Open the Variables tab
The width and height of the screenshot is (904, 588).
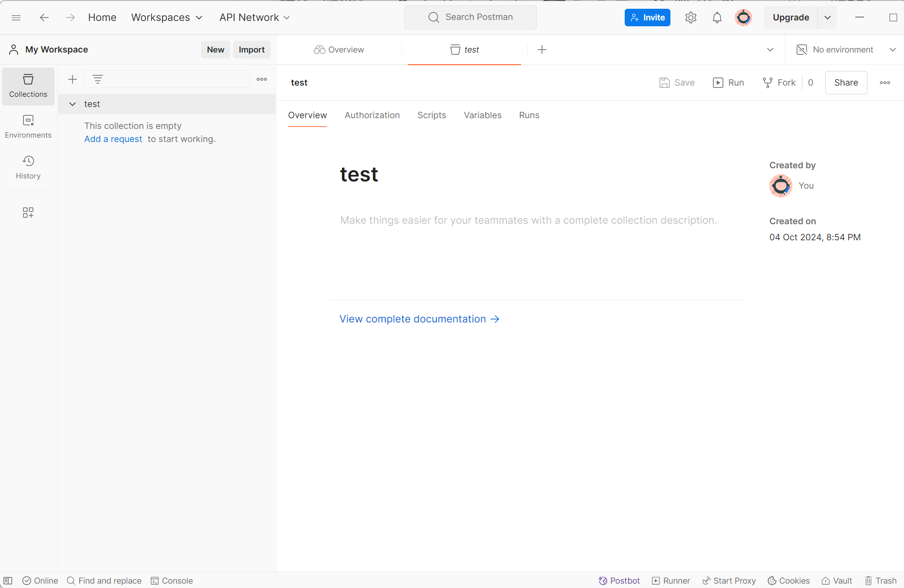483,115
